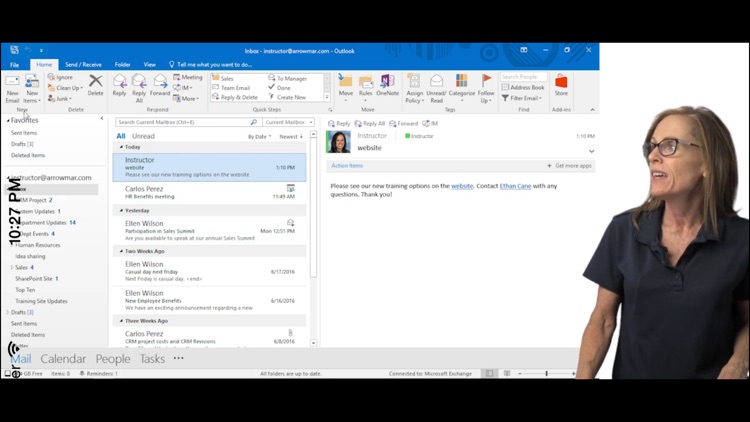The width and height of the screenshot is (750, 422).
Task: Open the Follow Up flag menu
Action: point(486,89)
